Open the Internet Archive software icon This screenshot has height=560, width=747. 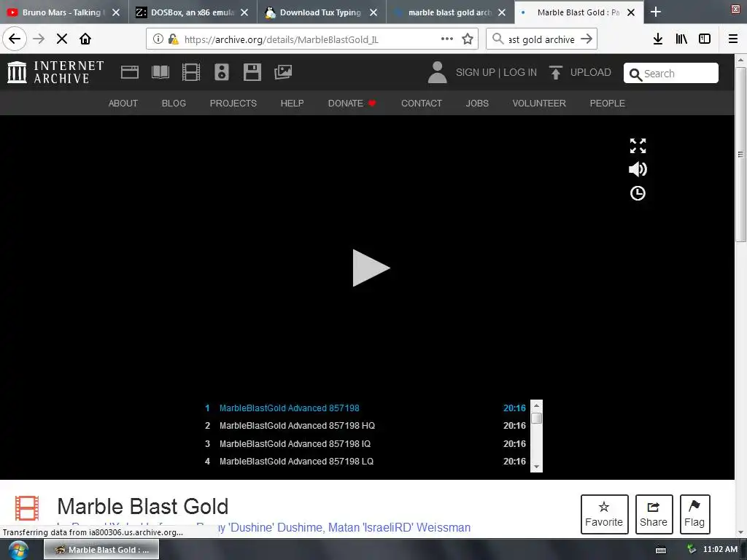click(x=252, y=72)
